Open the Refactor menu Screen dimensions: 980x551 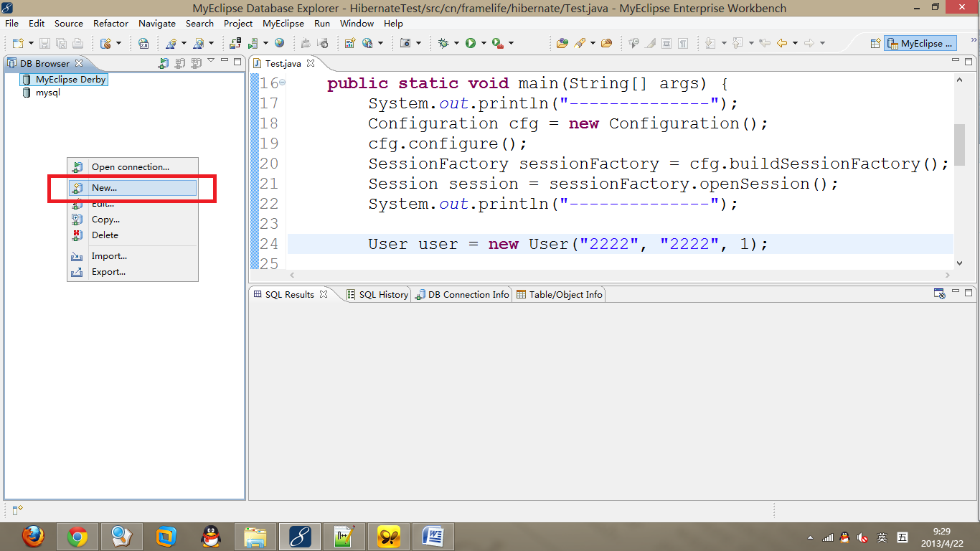tap(110, 23)
